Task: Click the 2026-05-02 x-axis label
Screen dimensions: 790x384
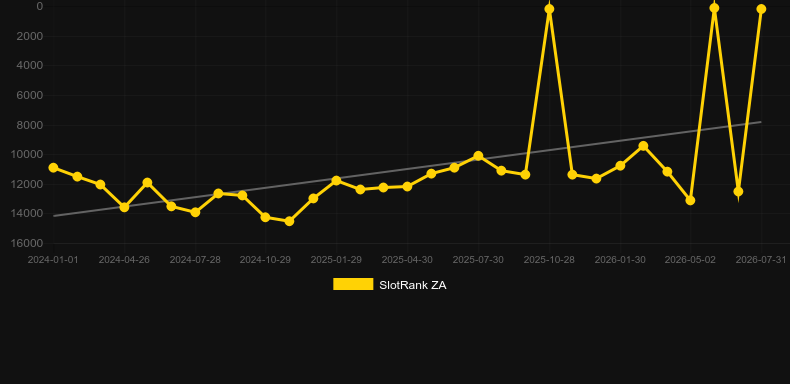Action: click(x=690, y=260)
